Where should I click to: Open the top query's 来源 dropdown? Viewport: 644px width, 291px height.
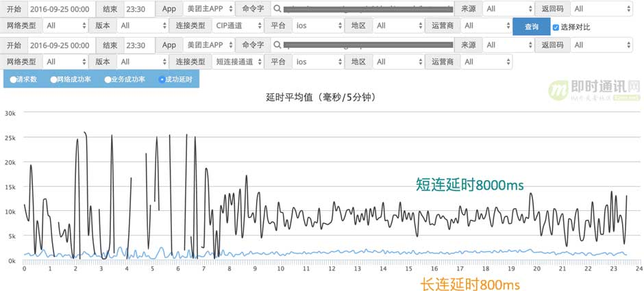point(508,9)
